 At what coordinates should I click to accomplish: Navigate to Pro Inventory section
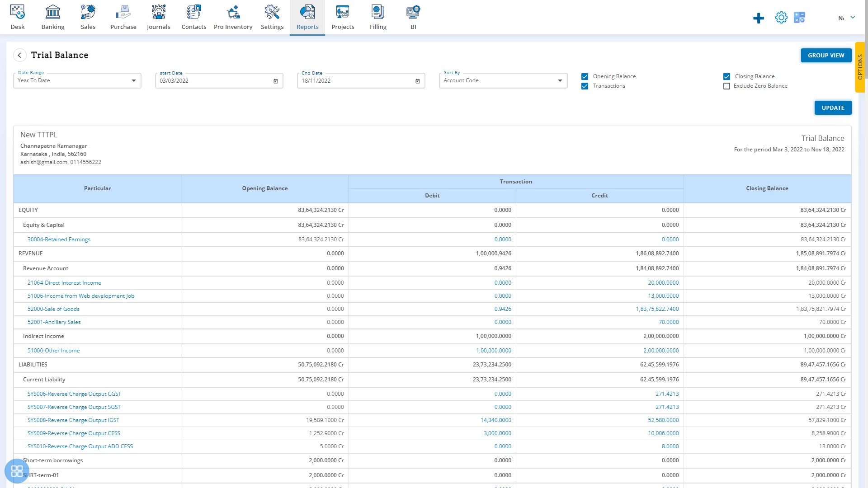(x=233, y=17)
